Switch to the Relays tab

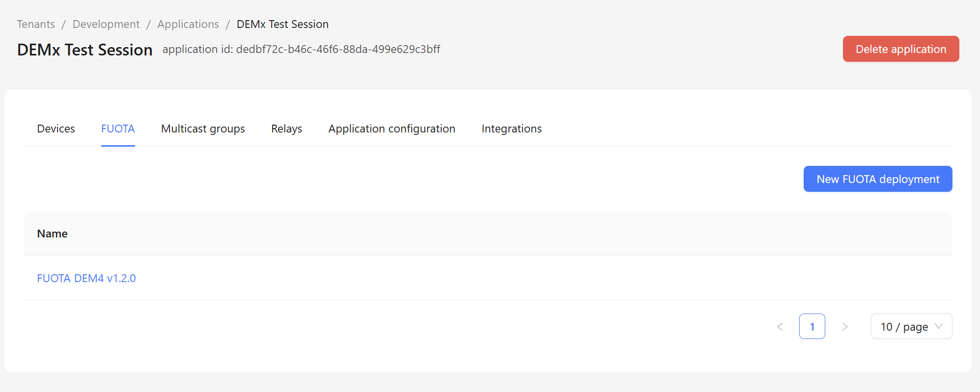(286, 129)
